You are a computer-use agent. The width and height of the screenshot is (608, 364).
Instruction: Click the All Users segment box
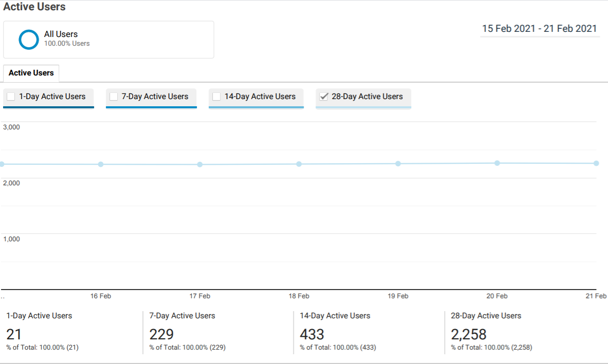coord(108,40)
